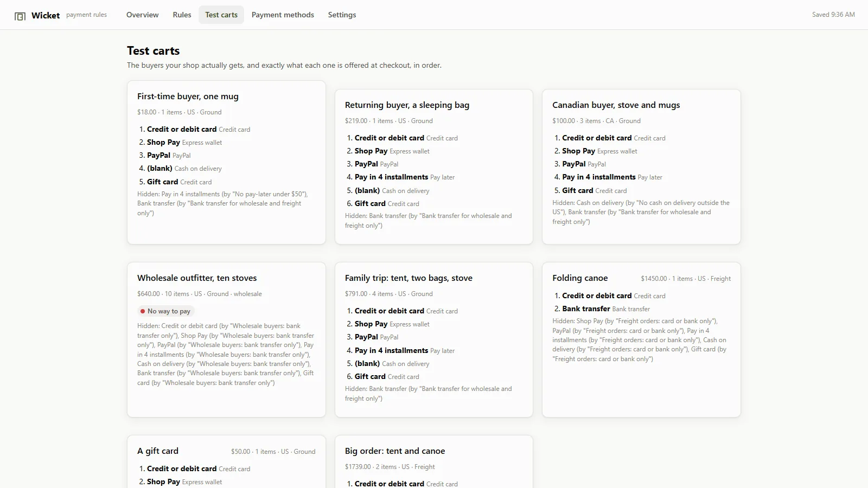
Task: Click the Saved 9:36 AM status
Action: click(833, 15)
